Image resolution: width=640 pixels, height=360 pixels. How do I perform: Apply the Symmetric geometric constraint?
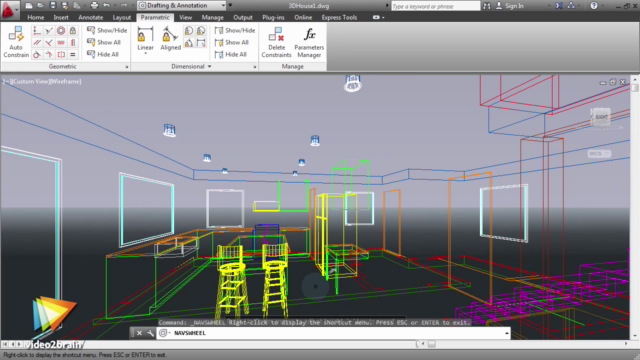(x=61, y=54)
